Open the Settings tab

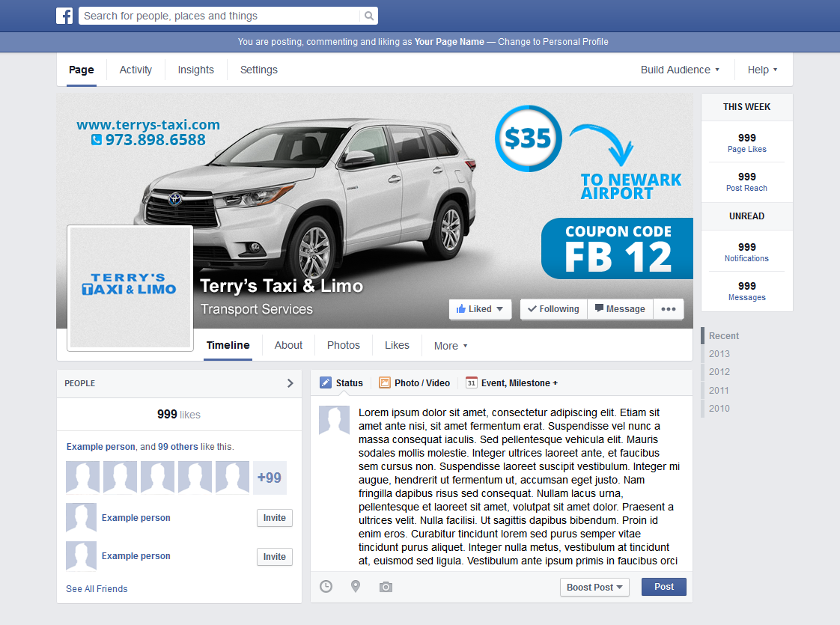point(259,70)
